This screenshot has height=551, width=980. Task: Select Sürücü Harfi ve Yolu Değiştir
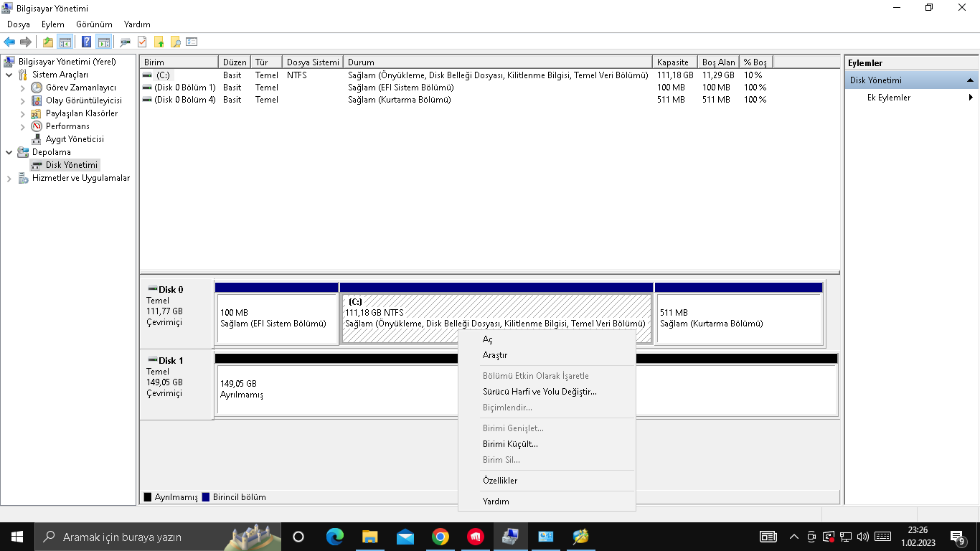click(x=547, y=392)
